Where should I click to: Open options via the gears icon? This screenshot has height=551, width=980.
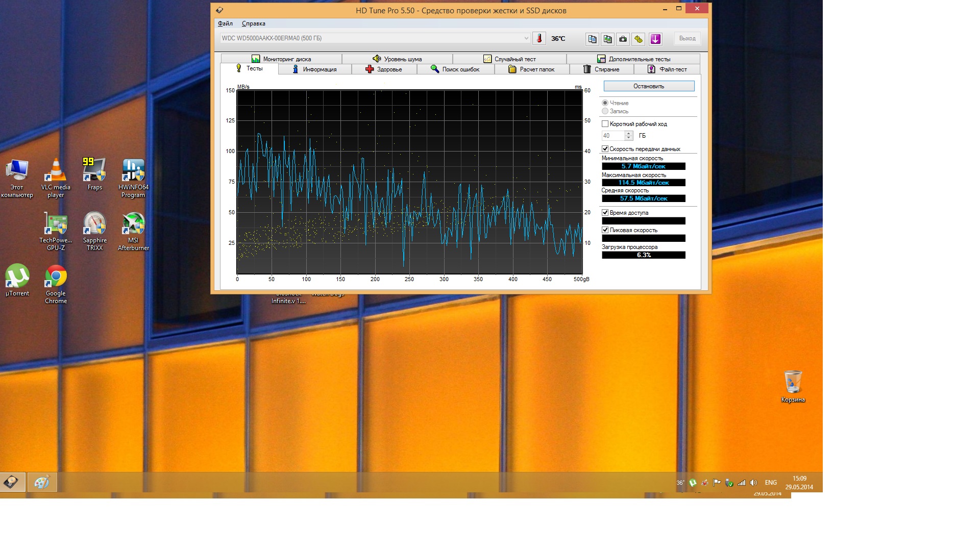pyautogui.click(x=638, y=39)
